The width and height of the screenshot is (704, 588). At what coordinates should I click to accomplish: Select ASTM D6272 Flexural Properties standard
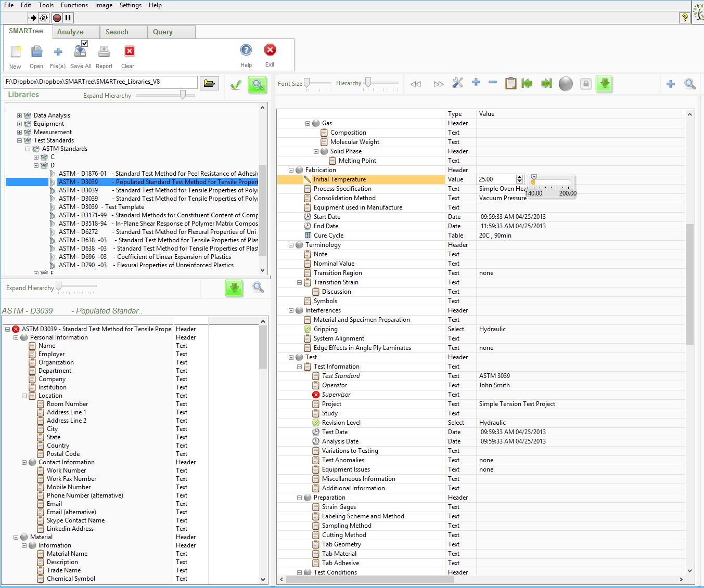[157, 232]
